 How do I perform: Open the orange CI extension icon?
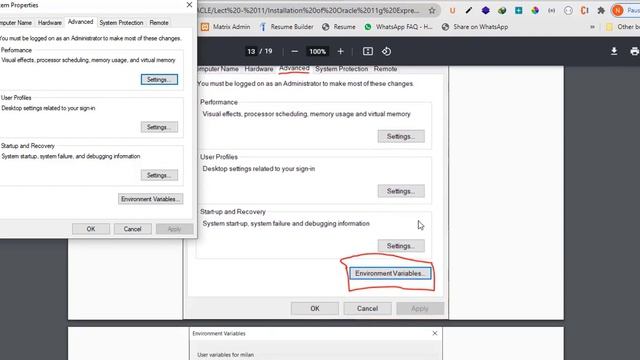pyautogui.click(x=584, y=11)
